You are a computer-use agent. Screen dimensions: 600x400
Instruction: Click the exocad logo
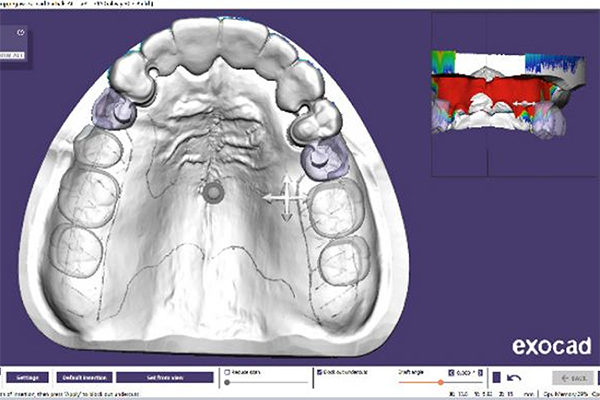pyautogui.click(x=550, y=346)
